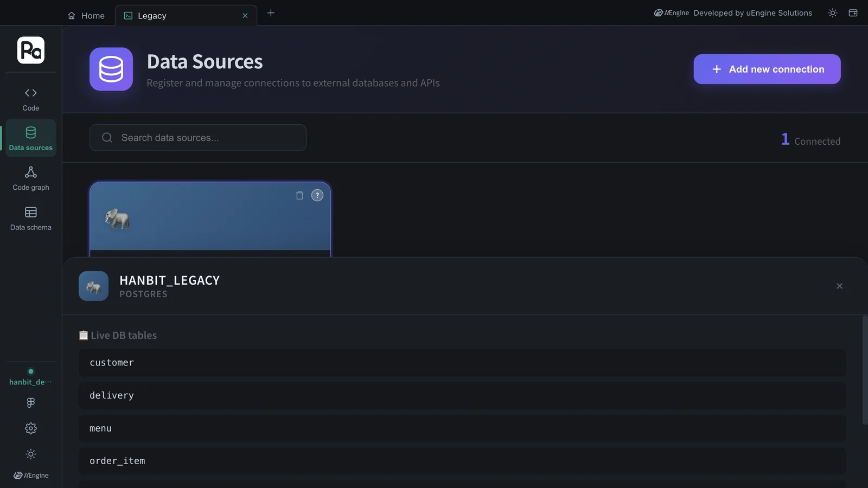The height and width of the screenshot is (488, 868).
Task: Click the HANBIT_LEGACY panel elephant icon
Action: point(93,286)
